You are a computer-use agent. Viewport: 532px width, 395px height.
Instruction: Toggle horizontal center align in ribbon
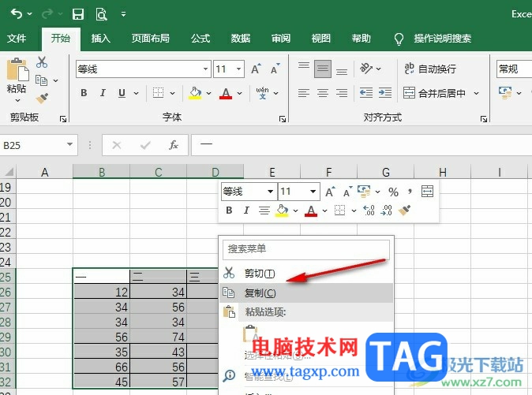pos(323,92)
